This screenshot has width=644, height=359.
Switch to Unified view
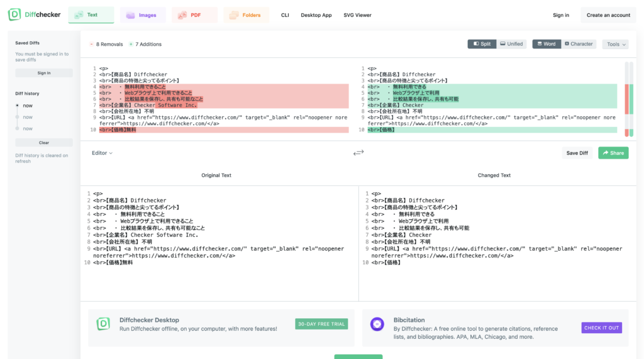(511, 44)
